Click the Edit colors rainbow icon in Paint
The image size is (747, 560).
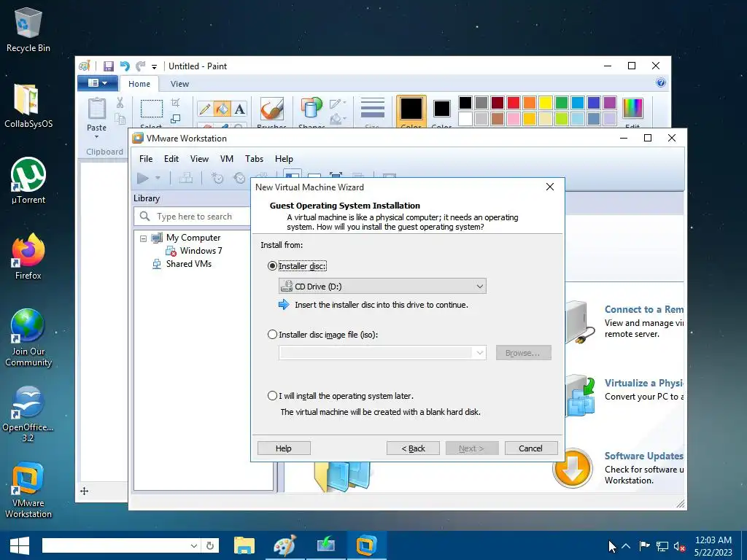tap(632, 109)
